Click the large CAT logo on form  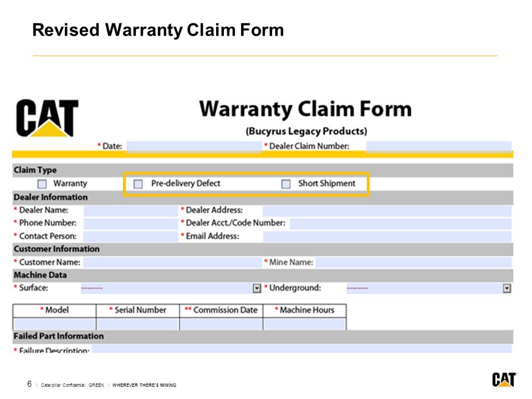[x=47, y=118]
